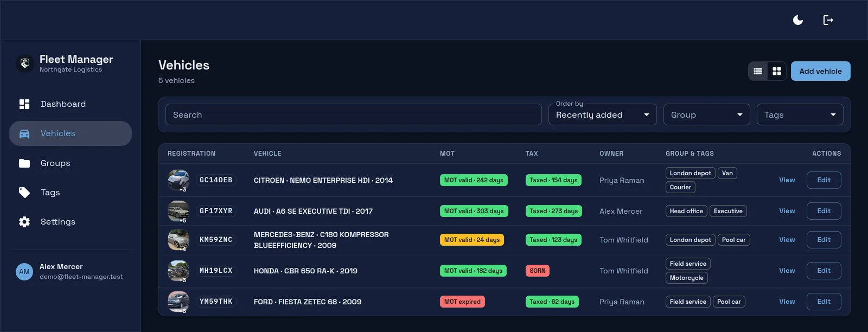Open Settings from sidebar
Viewport: 868px width, 332px height.
pyautogui.click(x=71, y=222)
